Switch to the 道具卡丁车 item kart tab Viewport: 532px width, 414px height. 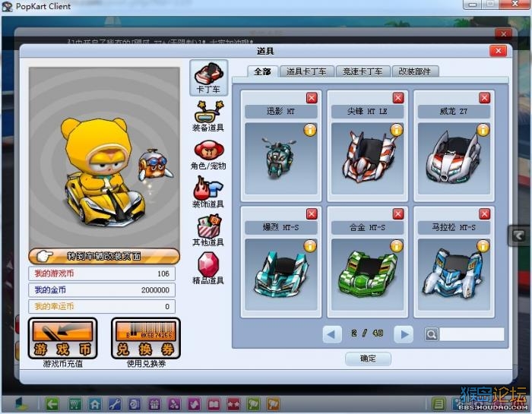point(307,71)
